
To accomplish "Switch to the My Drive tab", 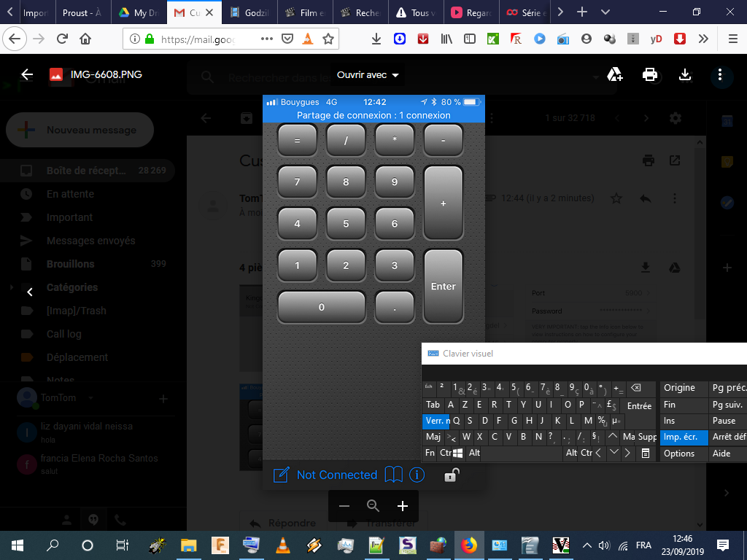I will pos(139,12).
